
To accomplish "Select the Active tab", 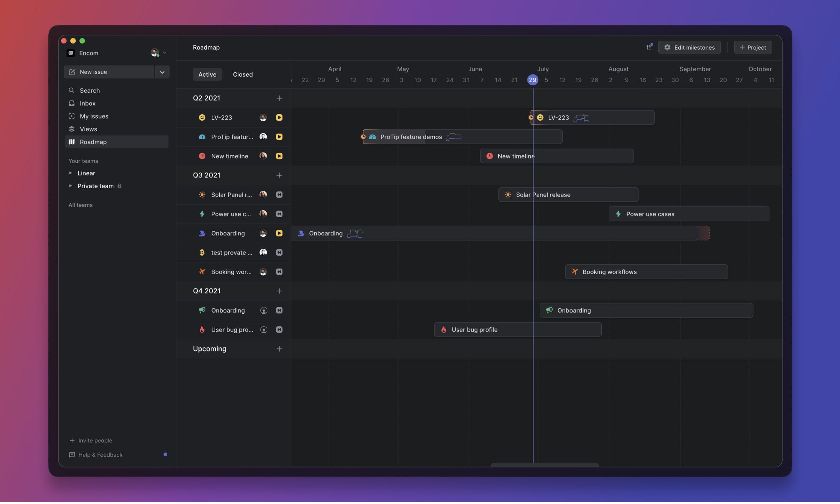I will pos(207,74).
